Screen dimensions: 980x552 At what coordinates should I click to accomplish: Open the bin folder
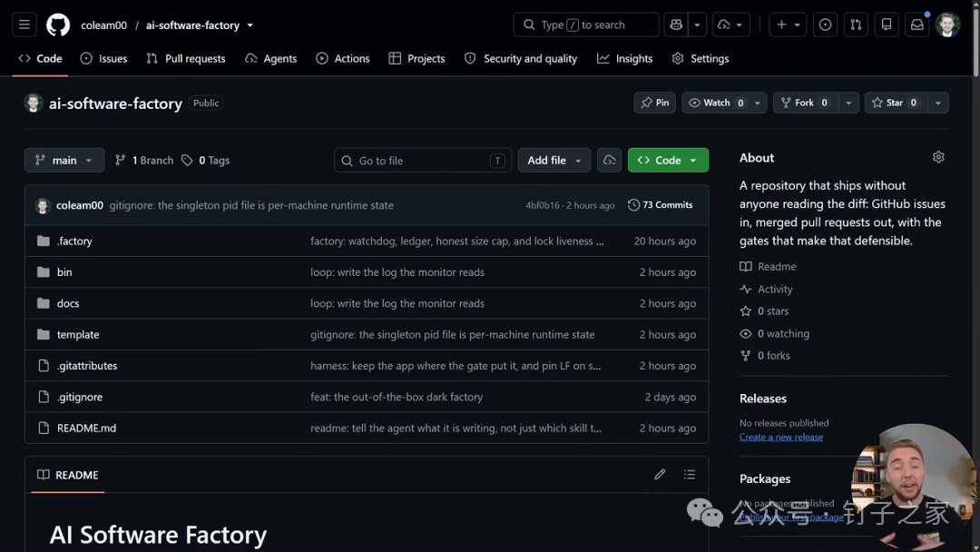pyautogui.click(x=64, y=272)
